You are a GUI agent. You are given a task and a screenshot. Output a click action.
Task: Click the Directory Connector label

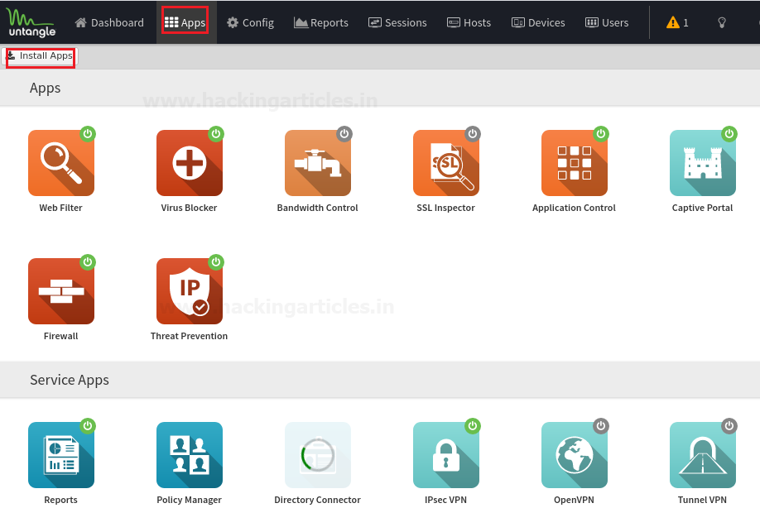[x=317, y=500]
